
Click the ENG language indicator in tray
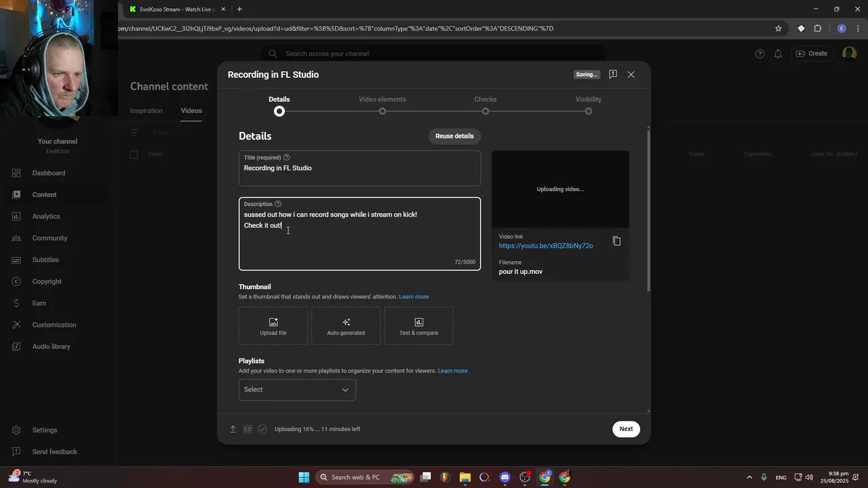click(781, 478)
